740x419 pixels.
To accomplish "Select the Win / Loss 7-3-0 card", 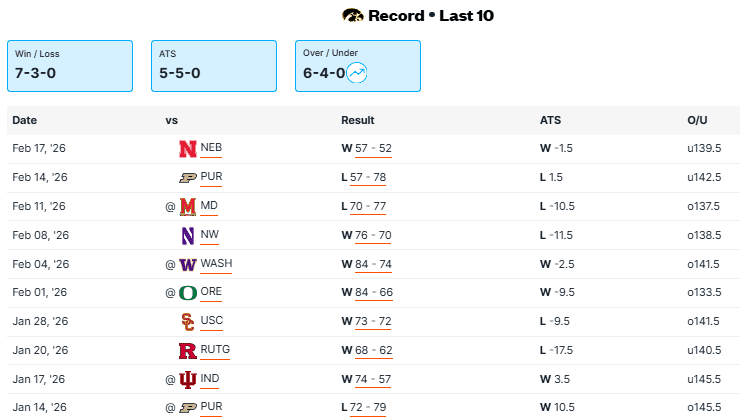I will coord(70,65).
